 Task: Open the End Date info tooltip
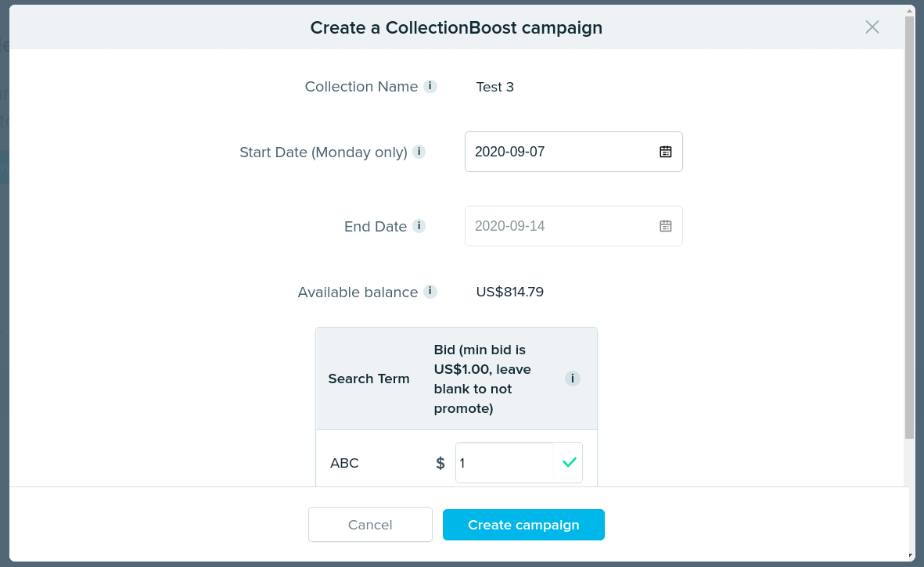pos(419,225)
